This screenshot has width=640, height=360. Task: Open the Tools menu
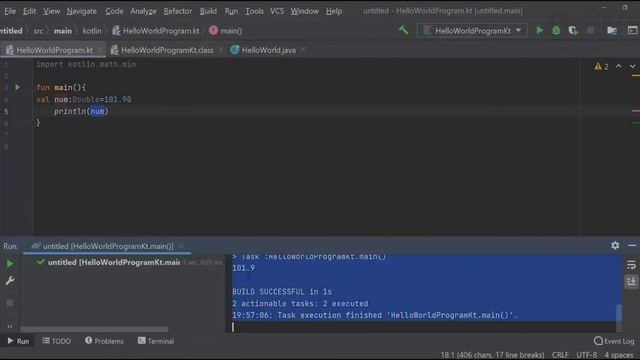click(x=254, y=11)
